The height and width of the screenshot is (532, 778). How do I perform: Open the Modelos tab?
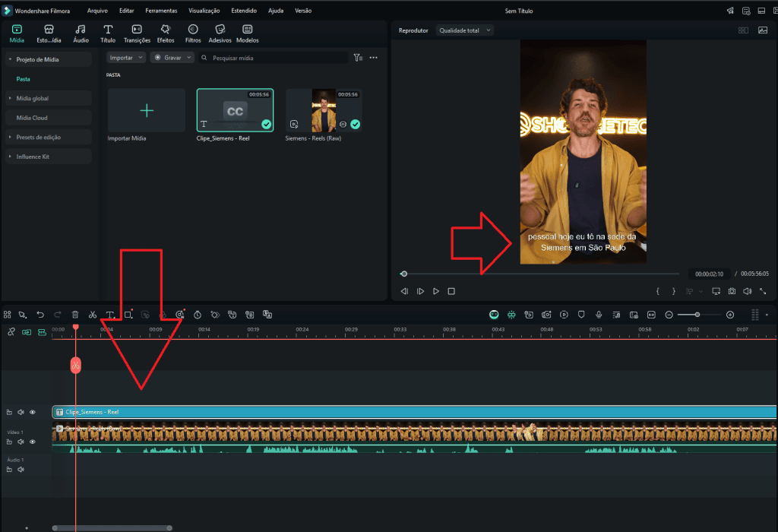[x=247, y=33]
